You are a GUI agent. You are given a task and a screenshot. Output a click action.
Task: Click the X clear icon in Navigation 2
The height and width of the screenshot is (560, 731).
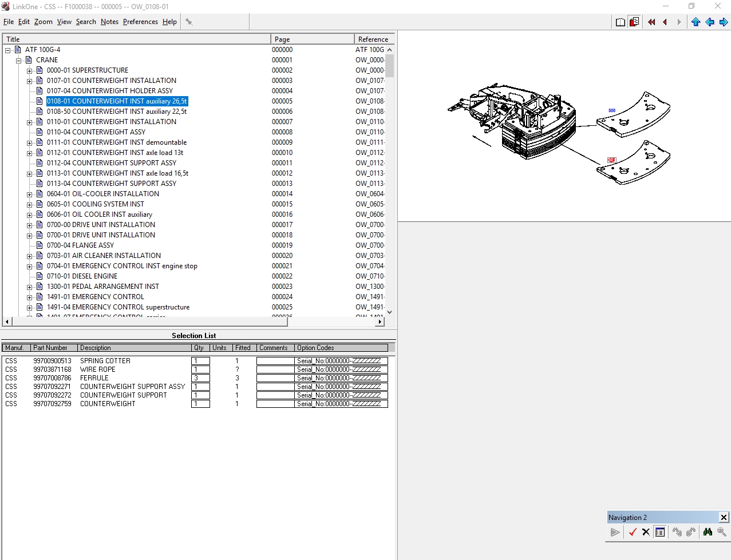(646, 531)
